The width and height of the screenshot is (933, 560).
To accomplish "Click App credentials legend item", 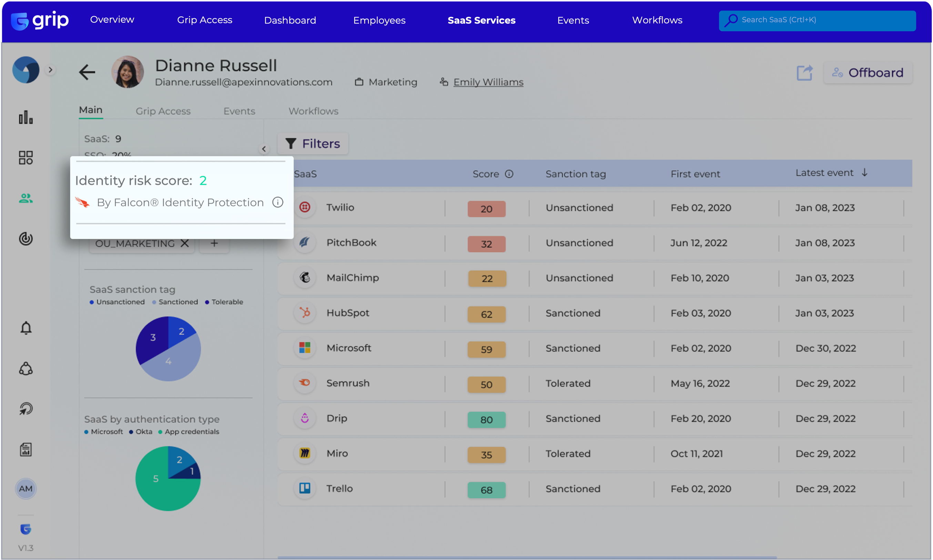I will (189, 432).
